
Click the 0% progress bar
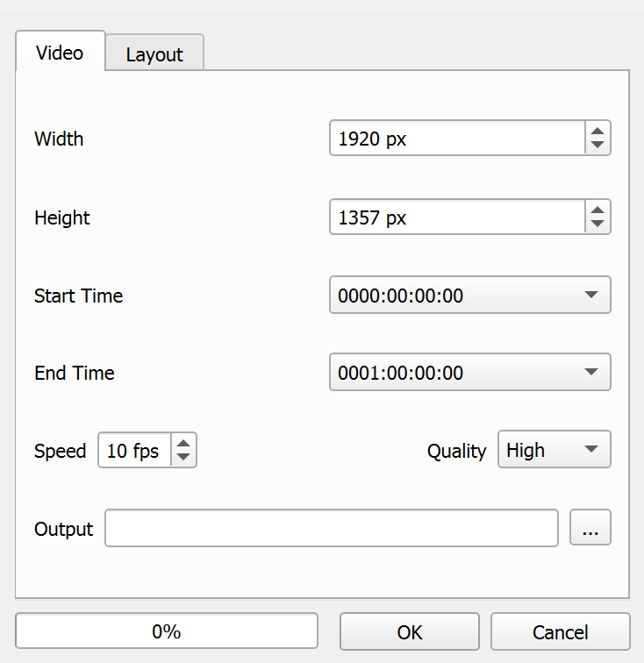click(167, 631)
